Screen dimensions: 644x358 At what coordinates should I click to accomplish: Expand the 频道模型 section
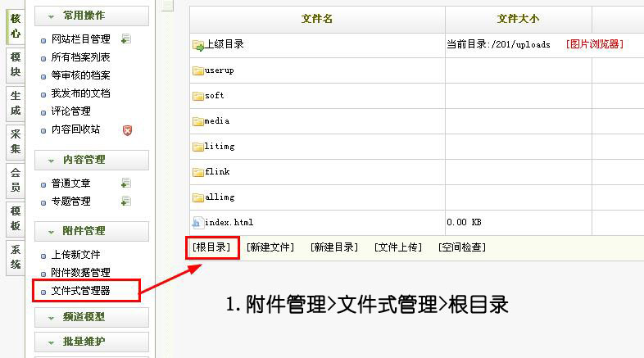91,317
